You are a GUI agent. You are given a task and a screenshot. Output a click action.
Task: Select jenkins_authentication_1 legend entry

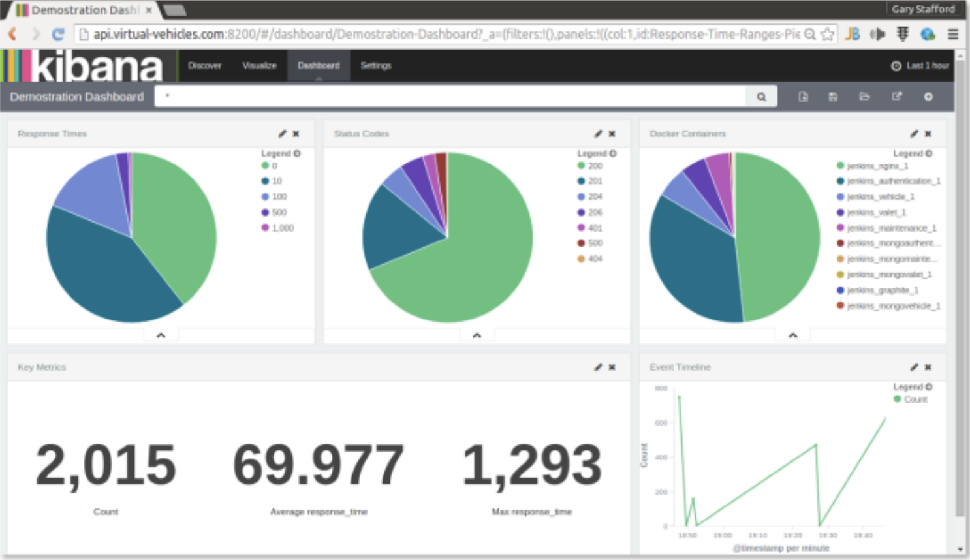[x=888, y=181]
